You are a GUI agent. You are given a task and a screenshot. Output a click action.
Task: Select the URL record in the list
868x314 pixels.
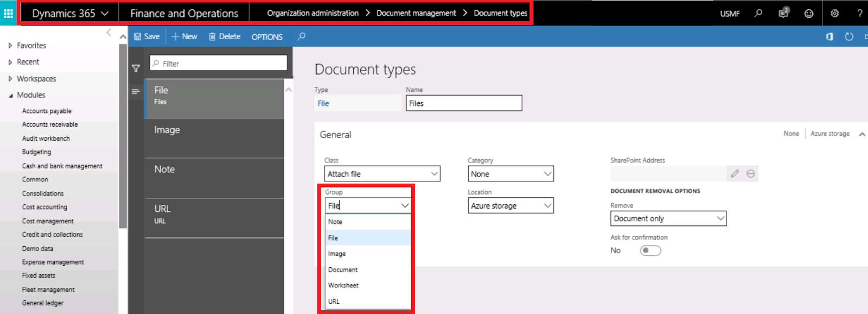(x=214, y=218)
